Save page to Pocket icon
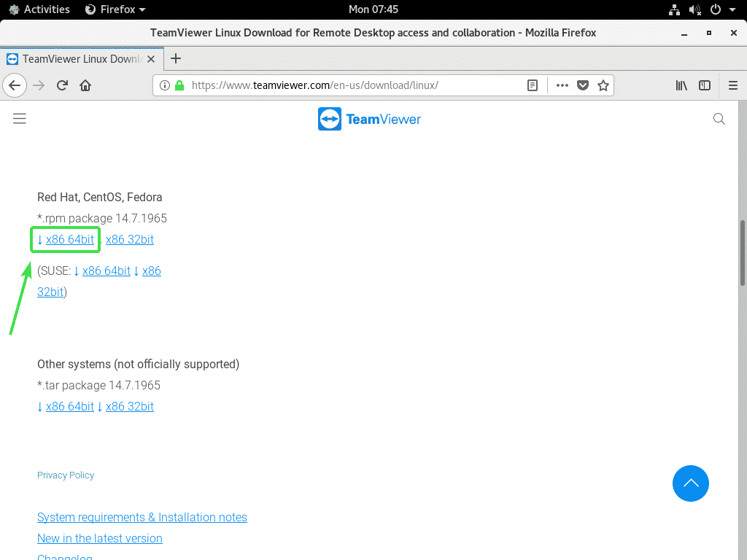Screen dimensions: 747x560 [583, 85]
